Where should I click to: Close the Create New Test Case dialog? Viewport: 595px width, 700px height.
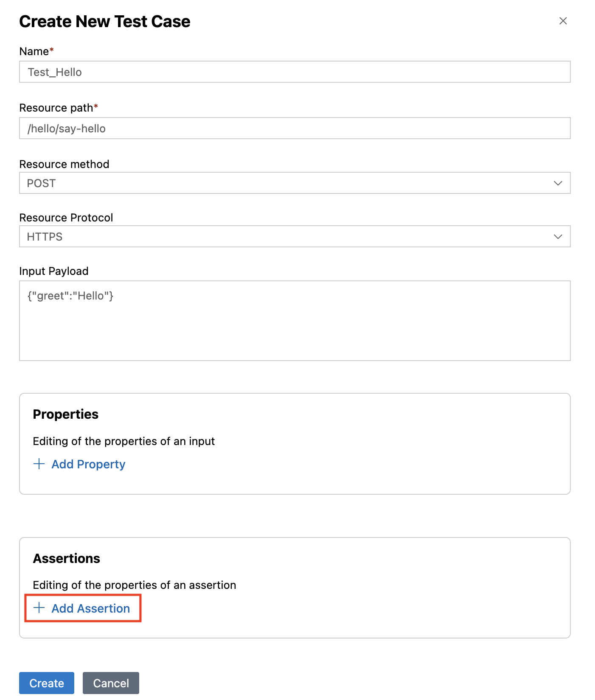click(563, 21)
